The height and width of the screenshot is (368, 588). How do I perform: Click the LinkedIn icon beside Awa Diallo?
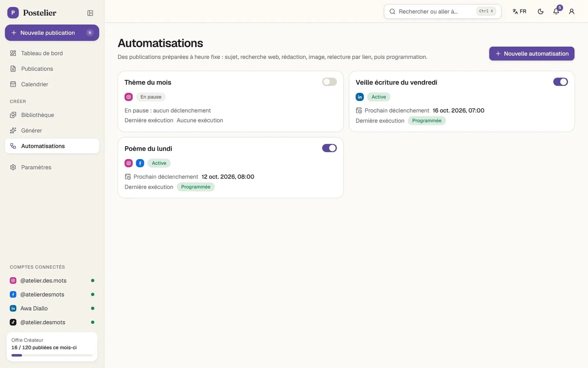[13, 308]
